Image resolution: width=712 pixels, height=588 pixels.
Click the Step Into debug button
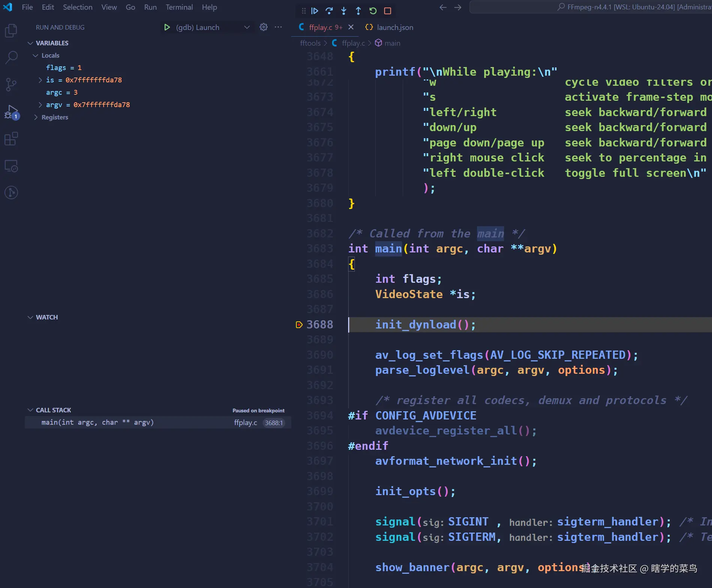pyautogui.click(x=344, y=11)
